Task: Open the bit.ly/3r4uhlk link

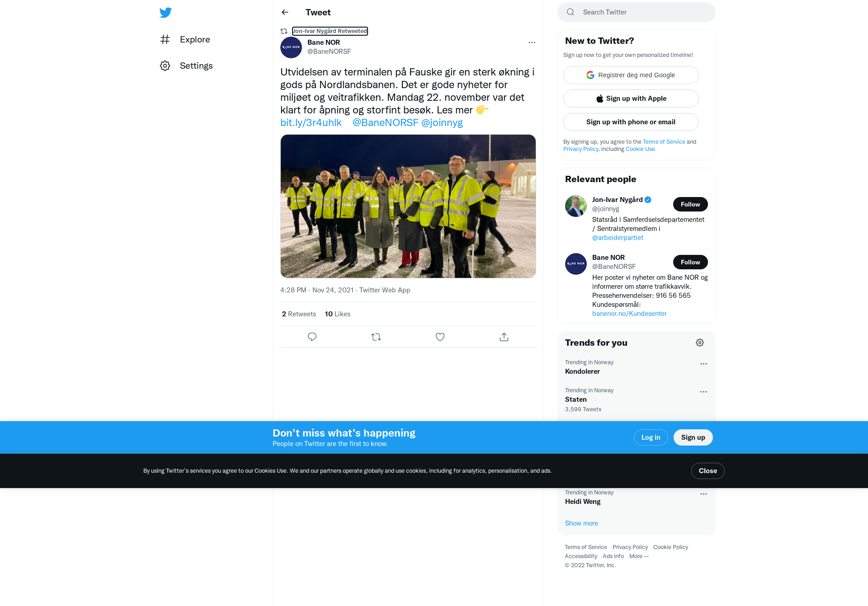Action: coord(311,123)
